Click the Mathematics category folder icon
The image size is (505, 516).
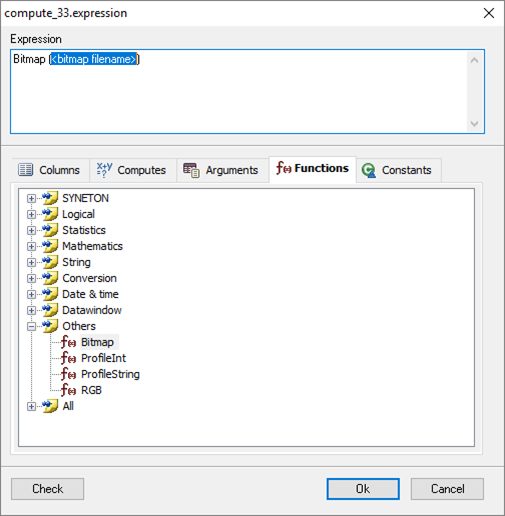[x=50, y=246]
